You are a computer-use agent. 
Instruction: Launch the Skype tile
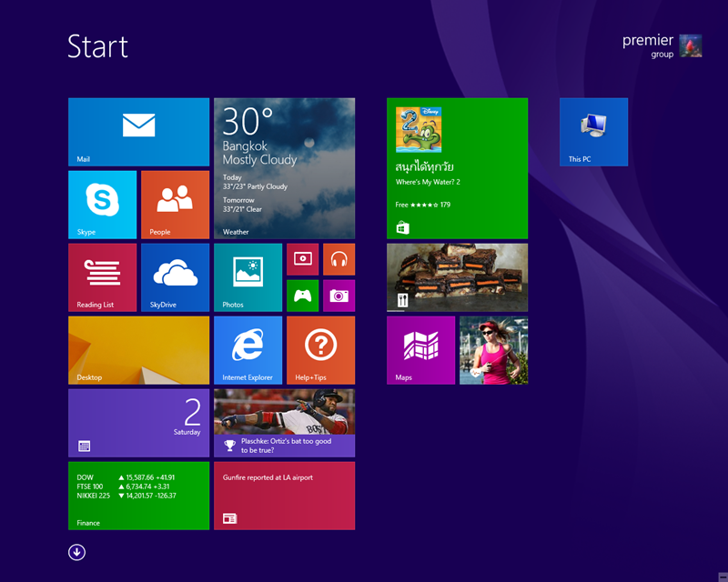pos(102,205)
